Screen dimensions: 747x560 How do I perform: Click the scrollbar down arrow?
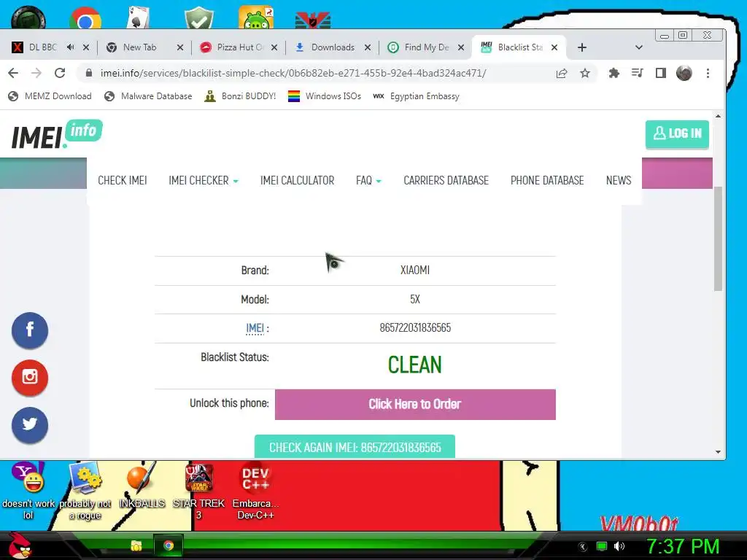(x=718, y=452)
